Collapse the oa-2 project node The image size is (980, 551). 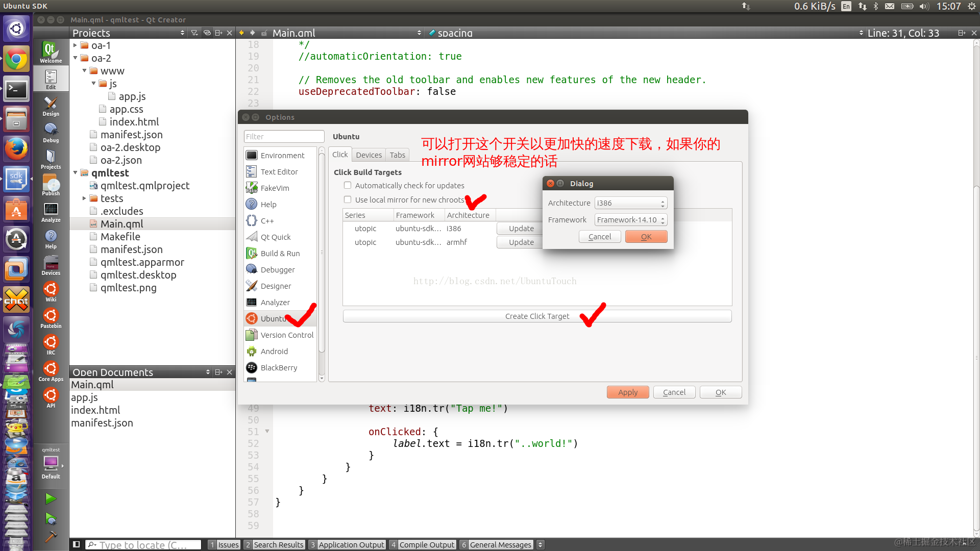(x=75, y=58)
